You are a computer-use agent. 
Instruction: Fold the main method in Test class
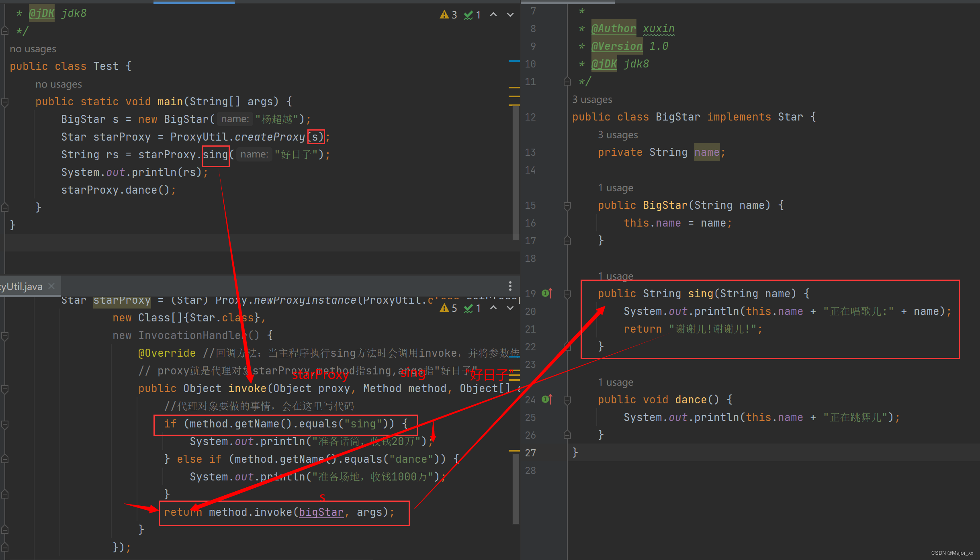click(5, 102)
